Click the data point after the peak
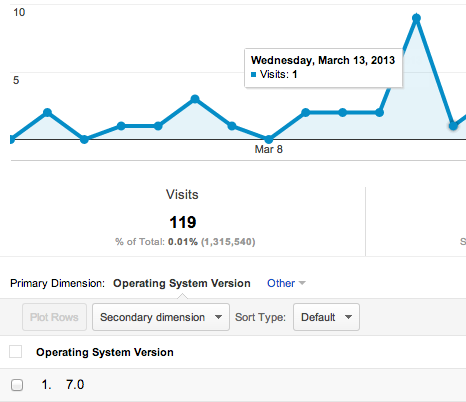The height and width of the screenshot is (402, 466). (x=453, y=126)
